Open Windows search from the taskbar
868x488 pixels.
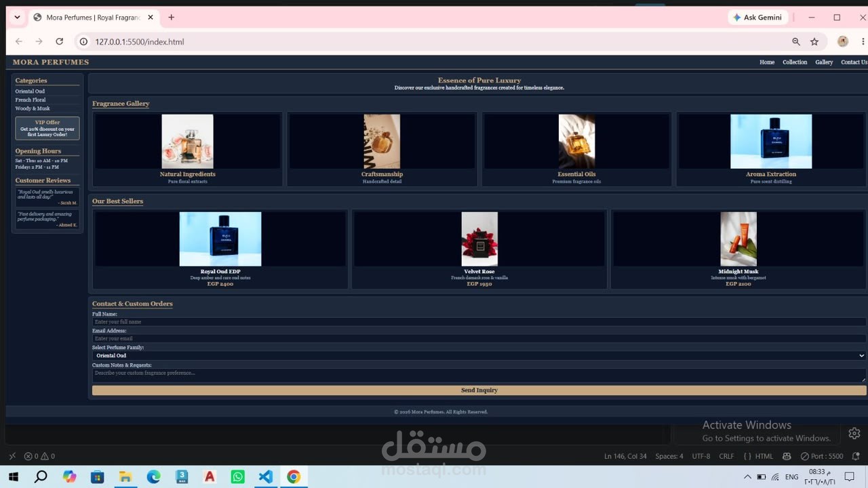[x=41, y=476]
